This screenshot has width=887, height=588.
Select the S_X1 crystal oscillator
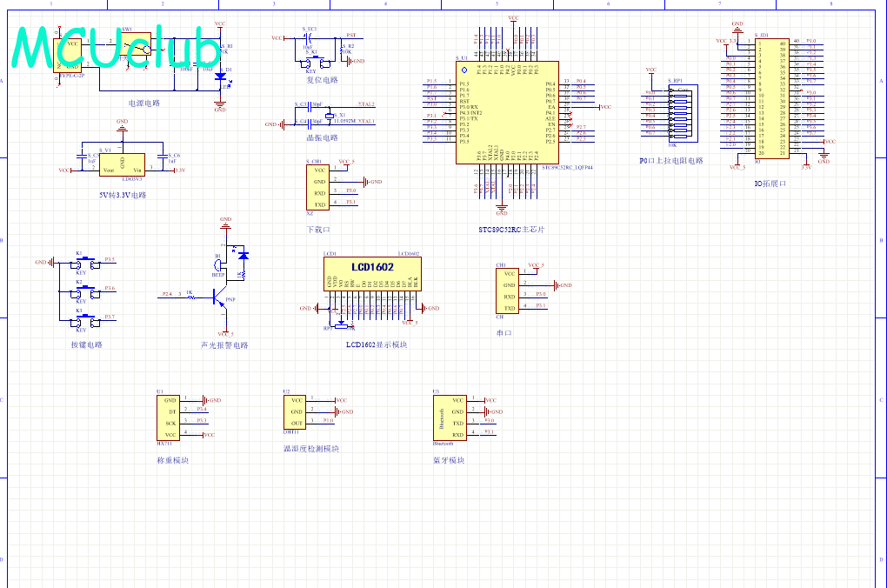point(329,117)
